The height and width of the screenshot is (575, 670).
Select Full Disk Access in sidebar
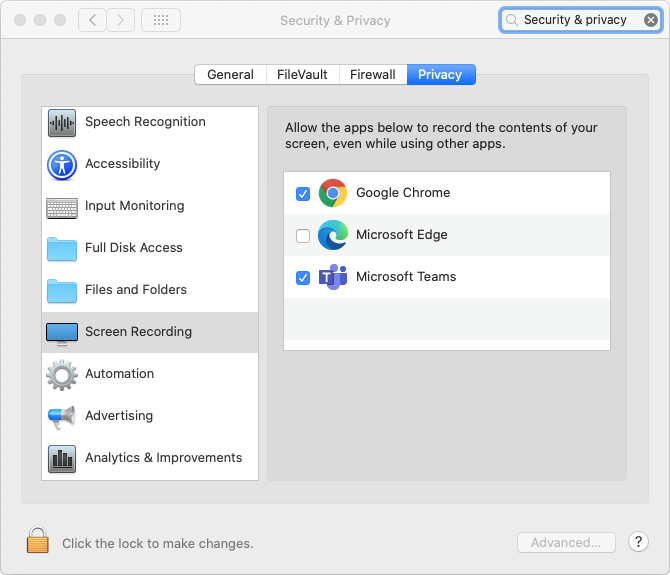(133, 248)
